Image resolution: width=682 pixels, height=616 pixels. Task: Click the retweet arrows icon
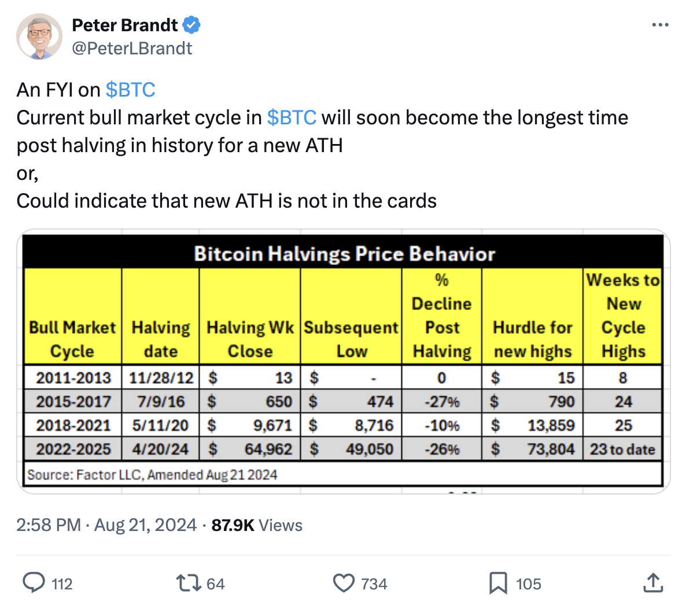188,583
